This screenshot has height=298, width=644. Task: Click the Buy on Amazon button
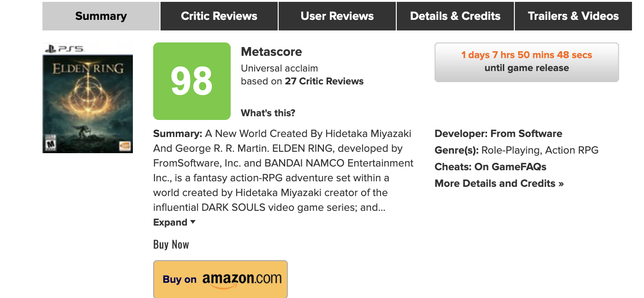pos(221,279)
